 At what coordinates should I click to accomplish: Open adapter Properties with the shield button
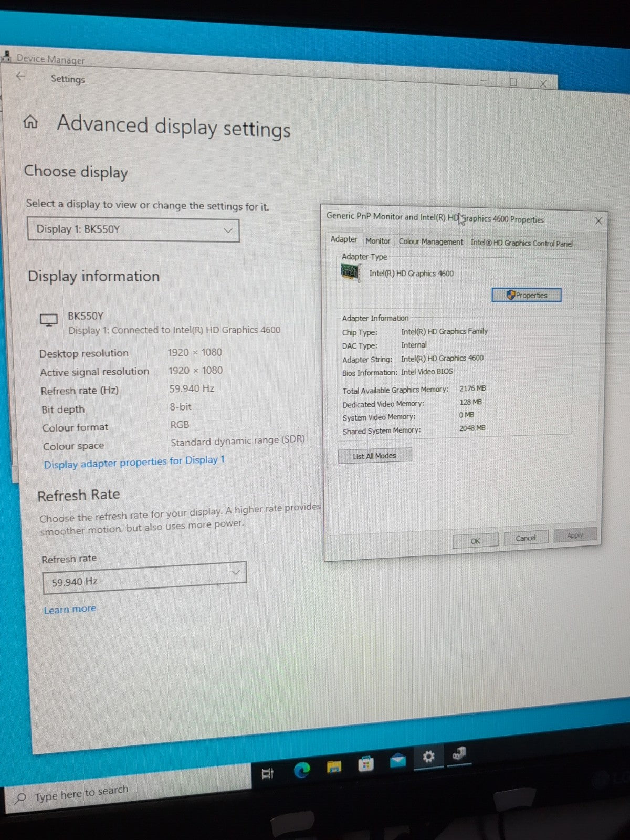tap(527, 295)
